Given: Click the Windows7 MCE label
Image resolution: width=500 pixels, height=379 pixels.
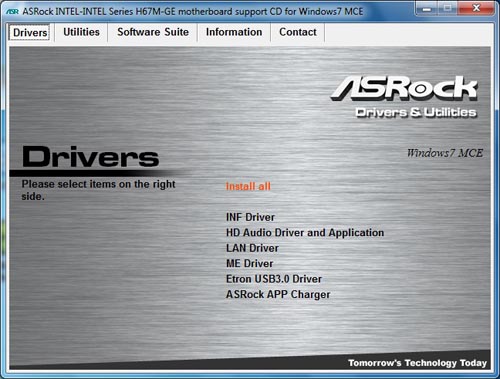Looking at the screenshot, I should (445, 153).
